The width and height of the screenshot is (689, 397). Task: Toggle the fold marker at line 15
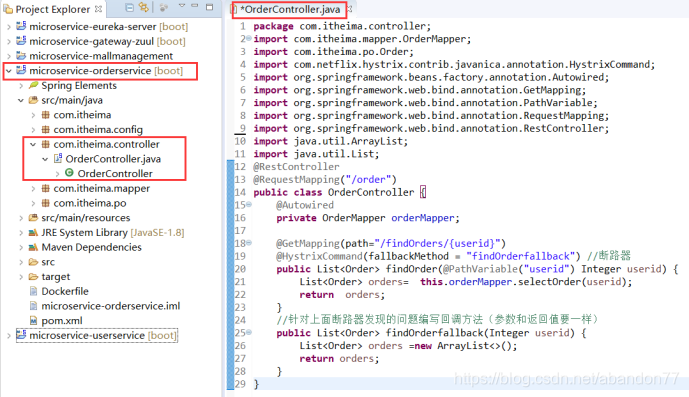[x=249, y=204]
